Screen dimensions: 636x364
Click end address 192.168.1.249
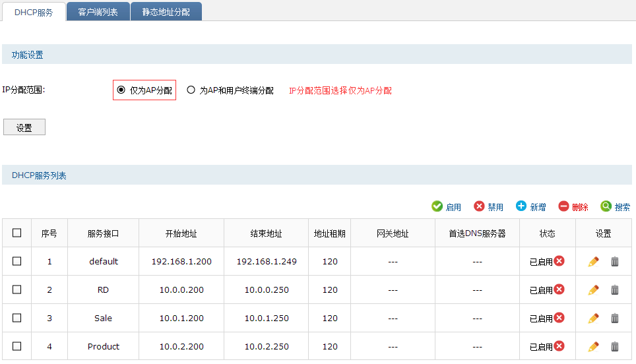267,261
